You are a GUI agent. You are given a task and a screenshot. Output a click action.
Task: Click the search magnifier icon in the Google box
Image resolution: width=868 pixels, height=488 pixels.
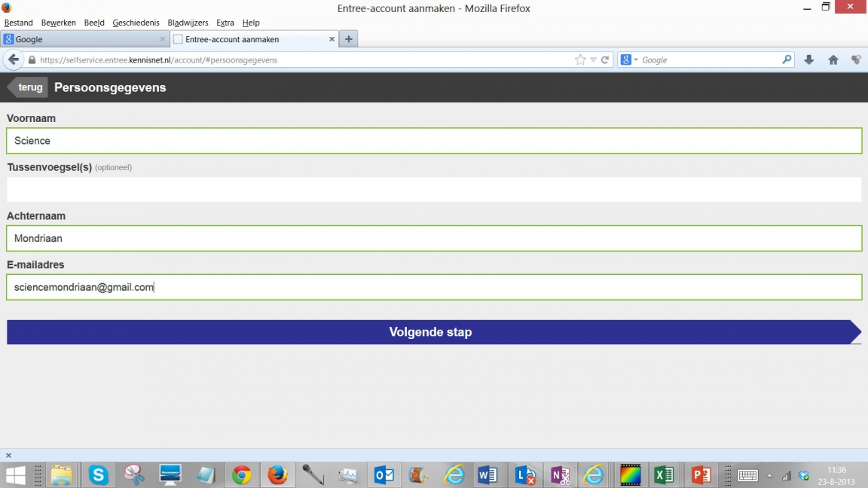point(787,59)
